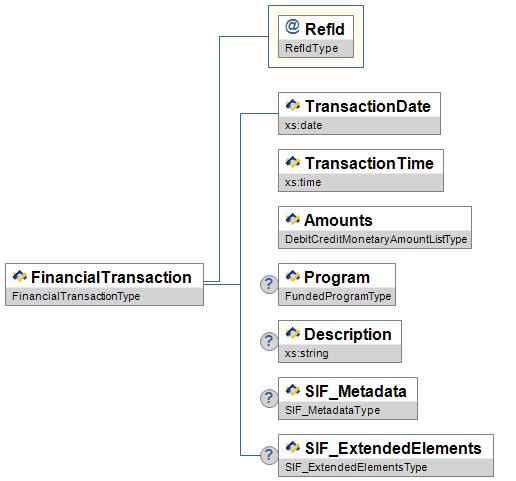
Task: Click the optional question mark icon next to Program
Action: (269, 284)
